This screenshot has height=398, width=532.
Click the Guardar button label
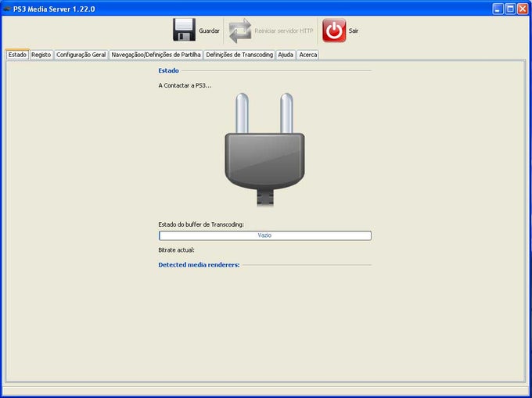pos(209,30)
